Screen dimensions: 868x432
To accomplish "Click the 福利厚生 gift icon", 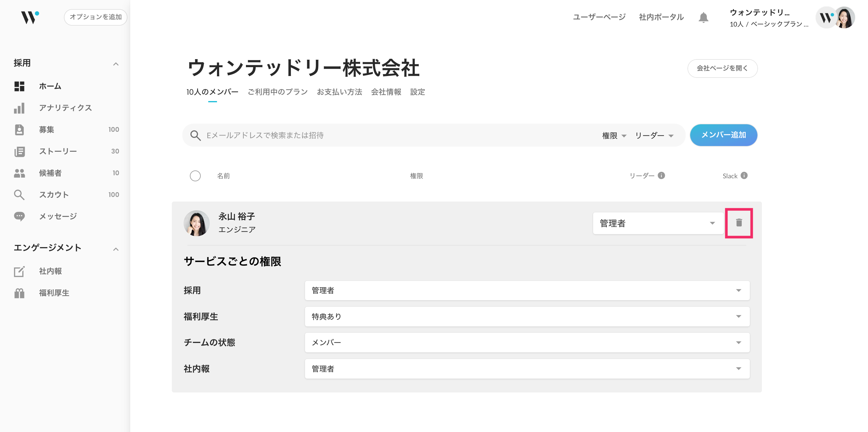I will (x=19, y=293).
